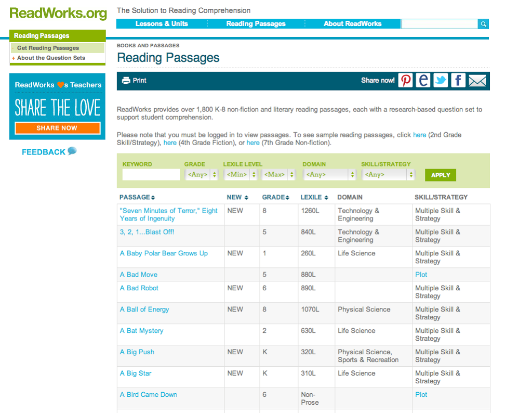Open the Lexile Min dropdown
532x413 pixels.
(x=240, y=175)
